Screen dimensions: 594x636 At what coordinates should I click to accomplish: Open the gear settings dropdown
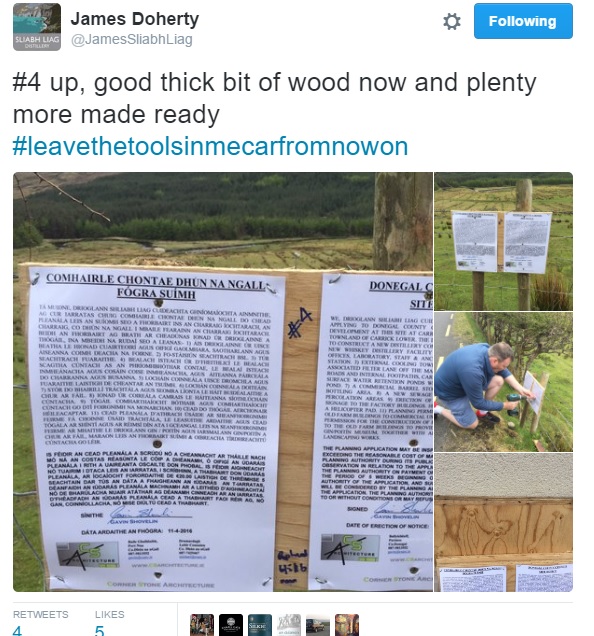click(452, 21)
